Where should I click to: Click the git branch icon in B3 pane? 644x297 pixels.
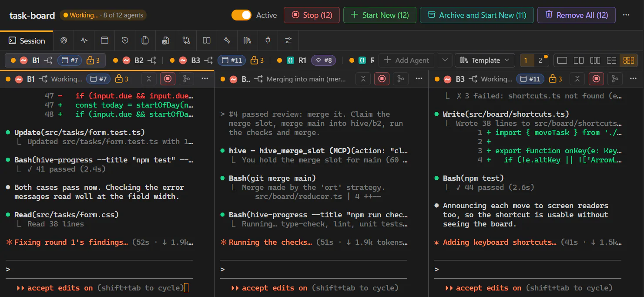coord(615,79)
